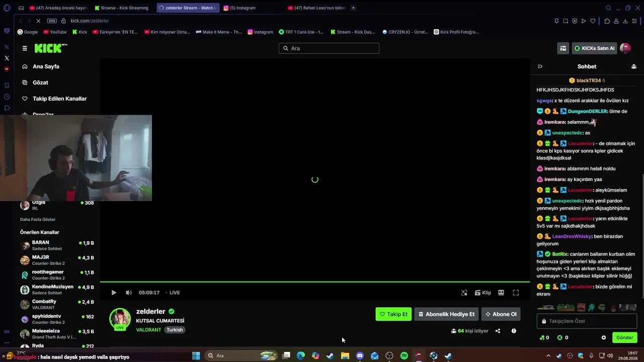644x362 pixels.
Task: Switch to Rafael Leao YouTube tab
Action: [317, 8]
